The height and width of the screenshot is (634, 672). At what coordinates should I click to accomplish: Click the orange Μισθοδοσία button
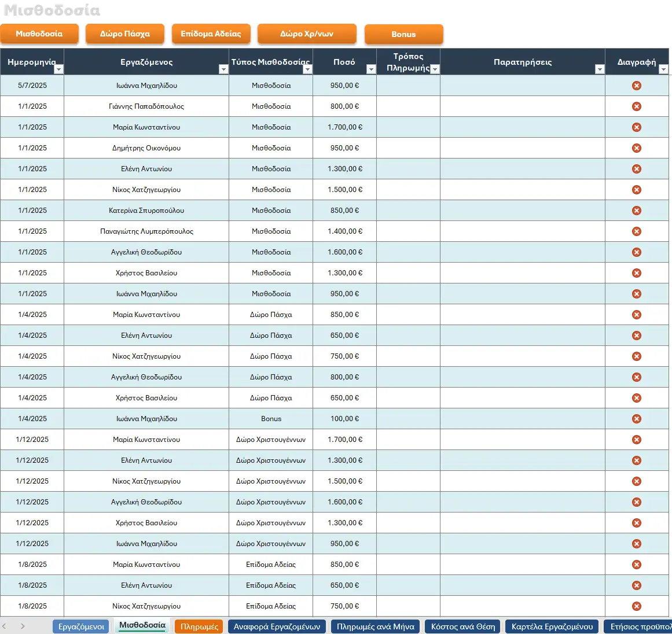pyautogui.click(x=39, y=34)
